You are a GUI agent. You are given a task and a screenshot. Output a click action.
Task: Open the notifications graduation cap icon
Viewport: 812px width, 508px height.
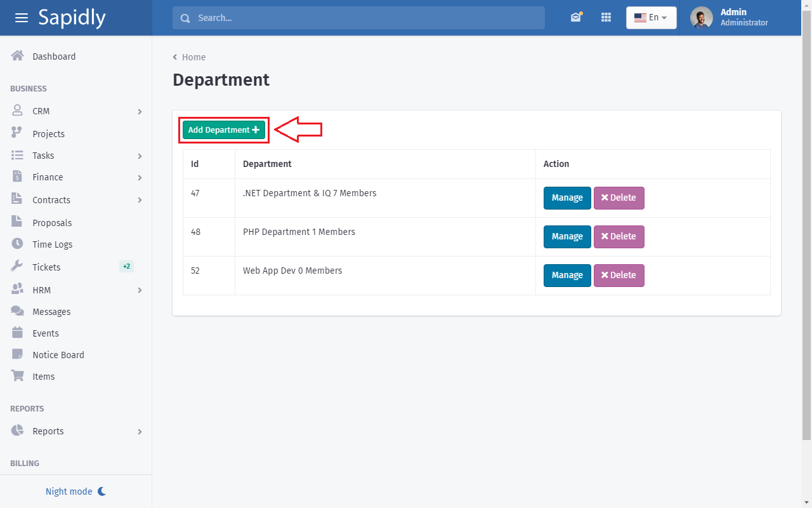575,18
